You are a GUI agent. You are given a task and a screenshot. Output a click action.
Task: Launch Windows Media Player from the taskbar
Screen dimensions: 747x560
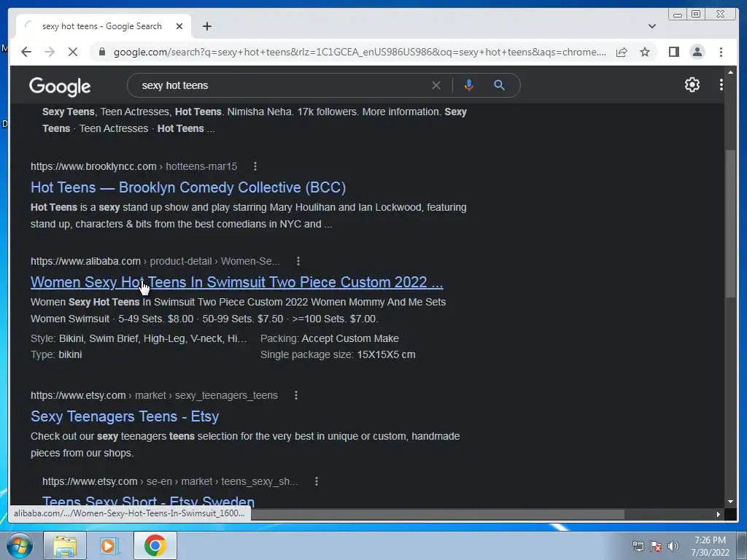(x=109, y=545)
